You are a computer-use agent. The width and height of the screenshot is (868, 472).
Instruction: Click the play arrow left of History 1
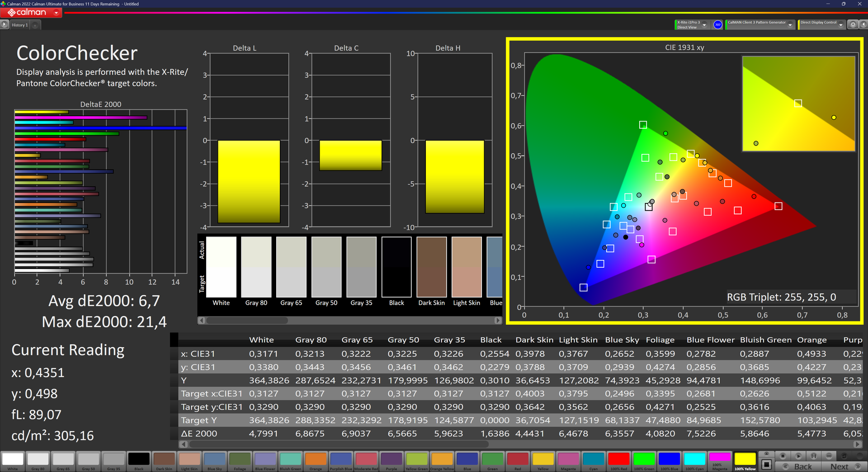click(x=5, y=25)
